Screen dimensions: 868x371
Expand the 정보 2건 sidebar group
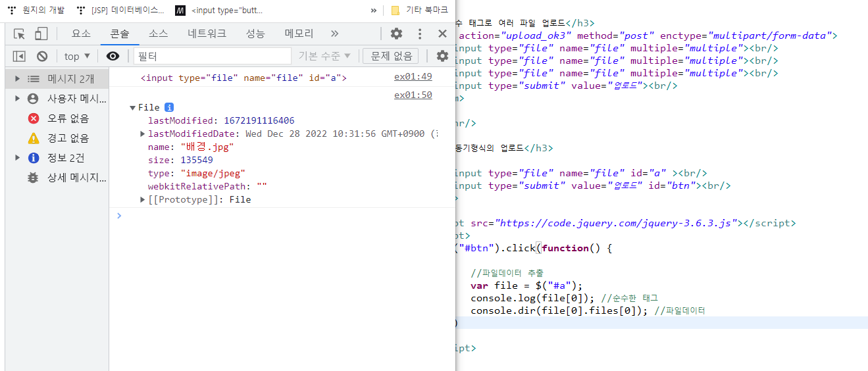17,158
